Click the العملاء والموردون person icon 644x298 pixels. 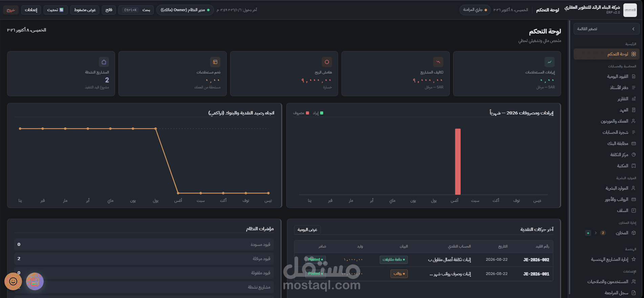(634, 121)
